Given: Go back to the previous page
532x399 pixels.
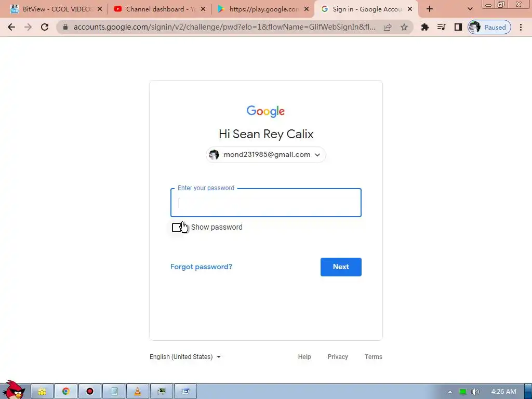Looking at the screenshot, I should [11, 27].
